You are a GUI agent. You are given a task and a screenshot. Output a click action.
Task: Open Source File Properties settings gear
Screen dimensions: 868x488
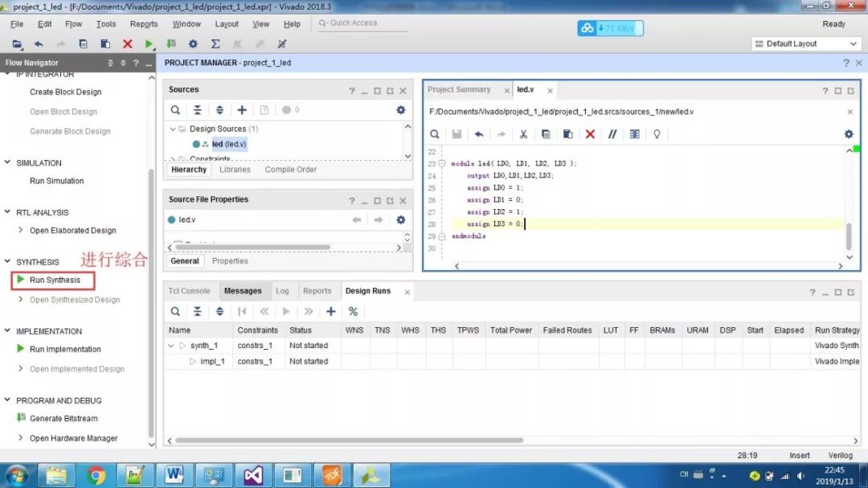coord(401,220)
